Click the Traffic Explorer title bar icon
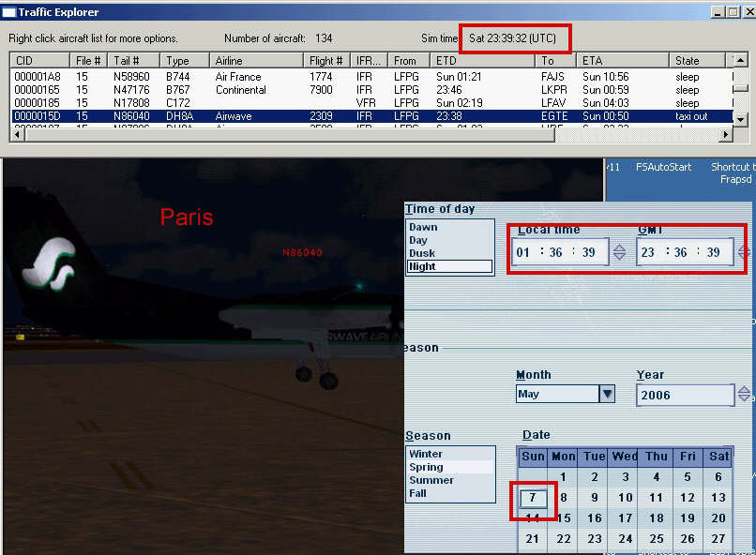This screenshot has width=756, height=555. [x=9, y=12]
